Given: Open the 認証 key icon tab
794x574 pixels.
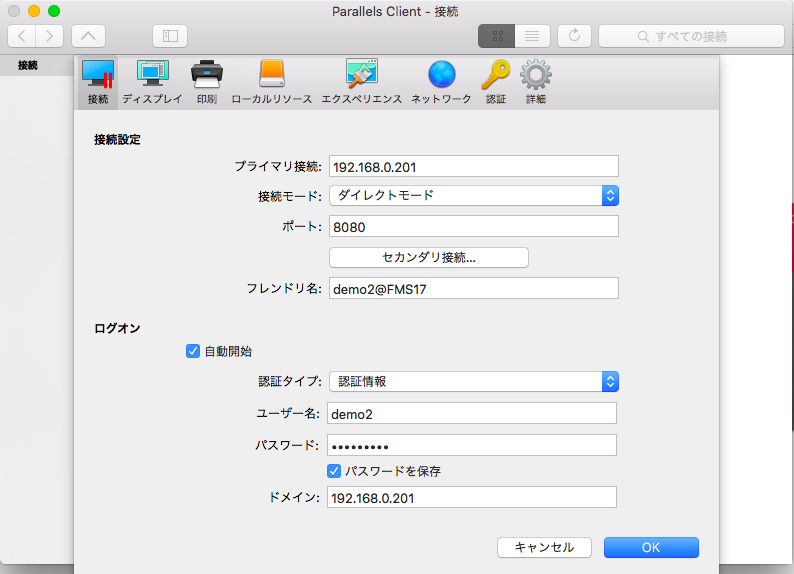Looking at the screenshot, I should tap(496, 82).
